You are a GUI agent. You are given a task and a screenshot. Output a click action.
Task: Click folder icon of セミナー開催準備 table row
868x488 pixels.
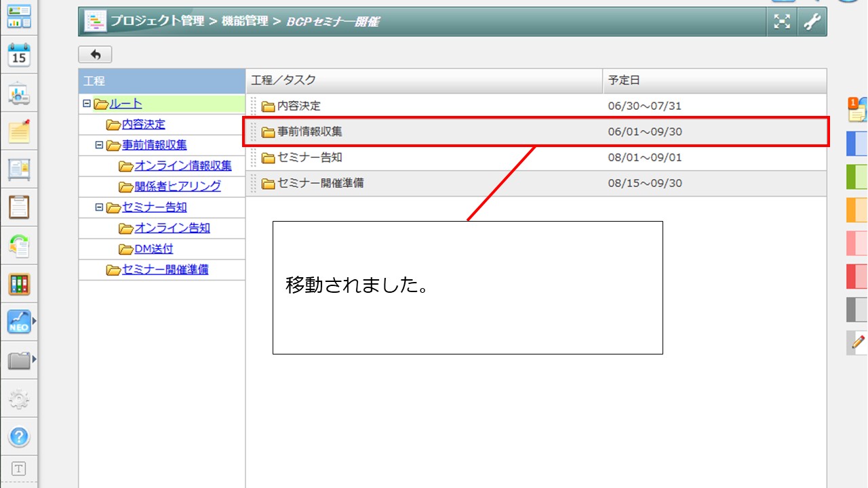(269, 184)
